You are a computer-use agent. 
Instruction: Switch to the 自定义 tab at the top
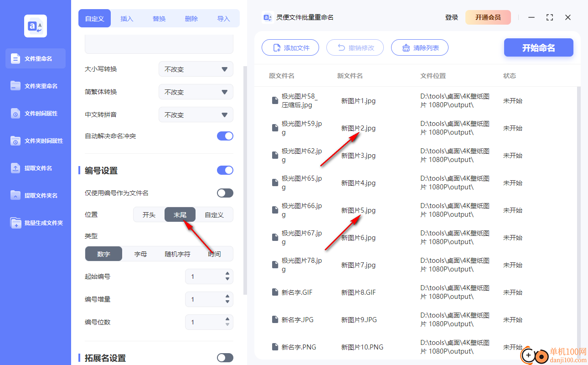[95, 19]
